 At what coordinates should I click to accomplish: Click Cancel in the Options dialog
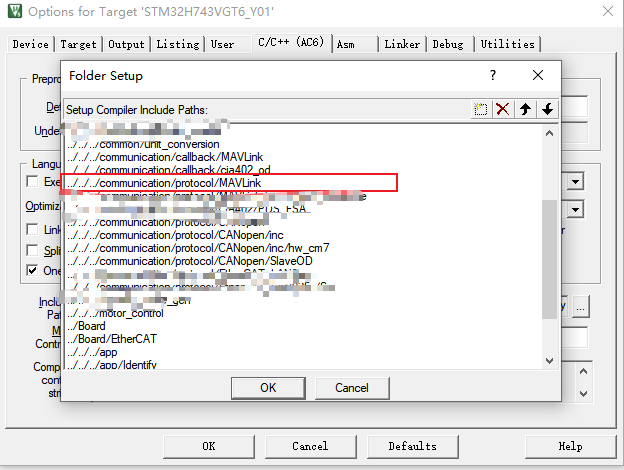tap(310, 447)
